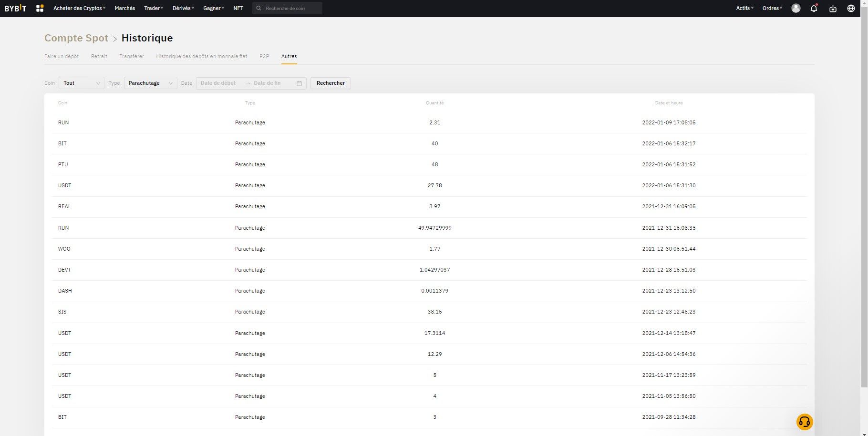This screenshot has height=436, width=868.
Task: Switch to P2P tab
Action: pos(264,56)
